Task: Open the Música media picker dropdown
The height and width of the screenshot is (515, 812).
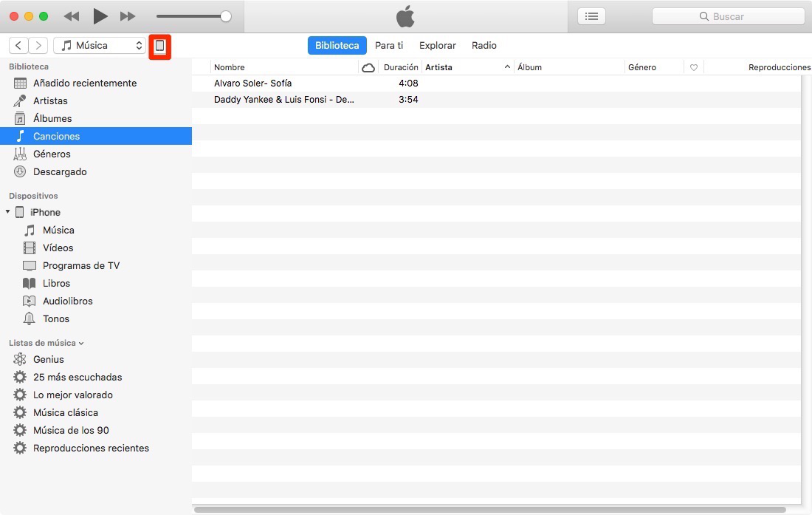Action: (x=100, y=45)
